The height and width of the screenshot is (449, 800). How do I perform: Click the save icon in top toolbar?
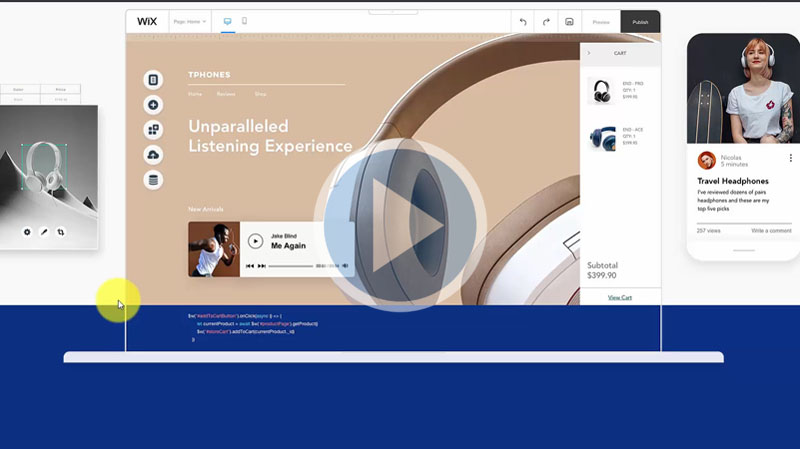(569, 21)
